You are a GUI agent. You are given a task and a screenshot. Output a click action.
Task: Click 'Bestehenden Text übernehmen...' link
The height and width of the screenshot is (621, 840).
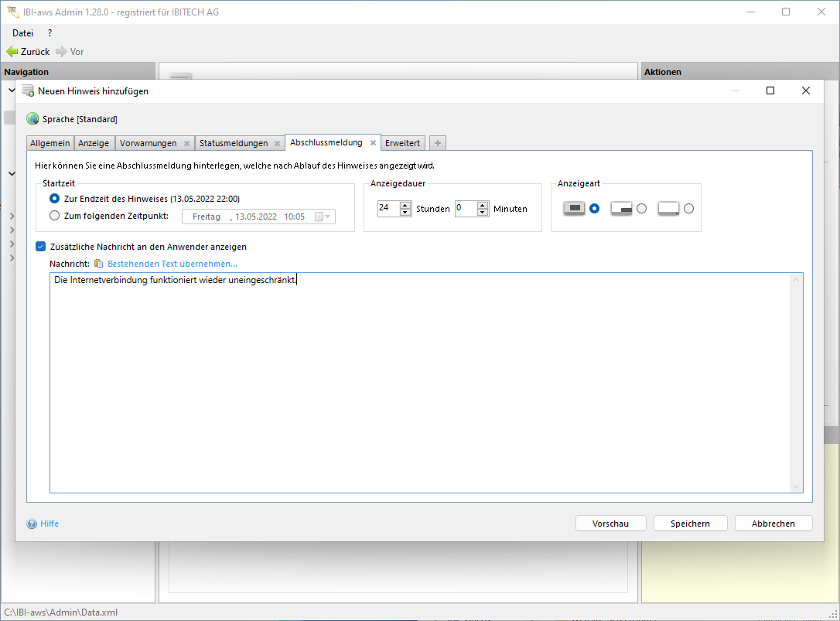(x=172, y=264)
